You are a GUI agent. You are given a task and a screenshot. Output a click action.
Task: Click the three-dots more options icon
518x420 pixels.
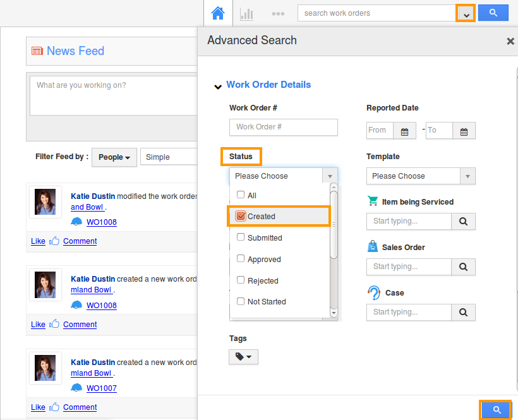(278, 13)
